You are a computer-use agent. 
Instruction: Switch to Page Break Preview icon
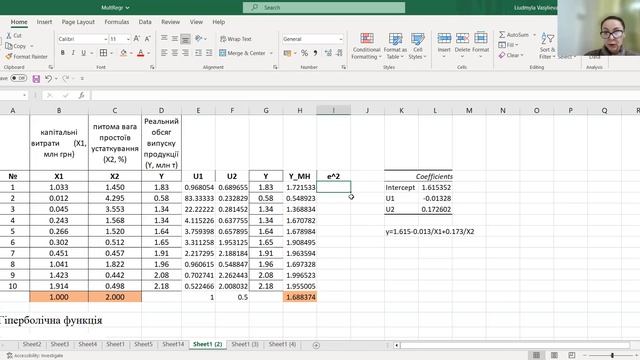tap(572, 355)
